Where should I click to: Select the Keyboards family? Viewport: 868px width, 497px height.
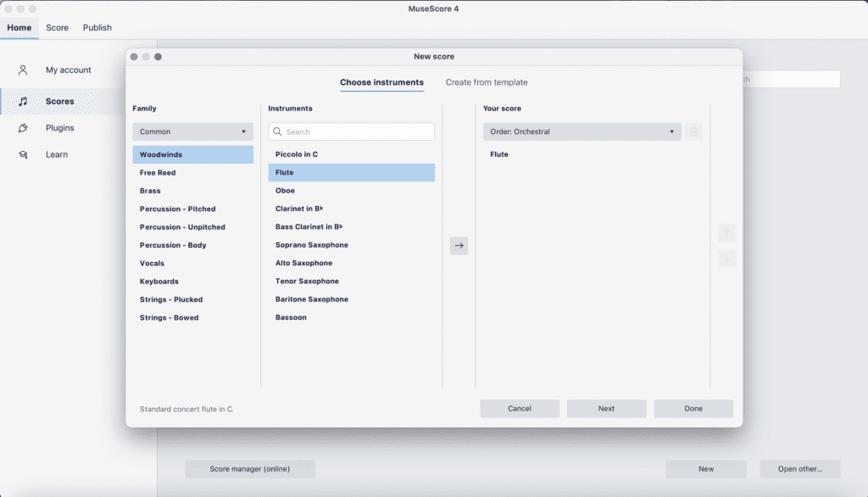pos(192,282)
